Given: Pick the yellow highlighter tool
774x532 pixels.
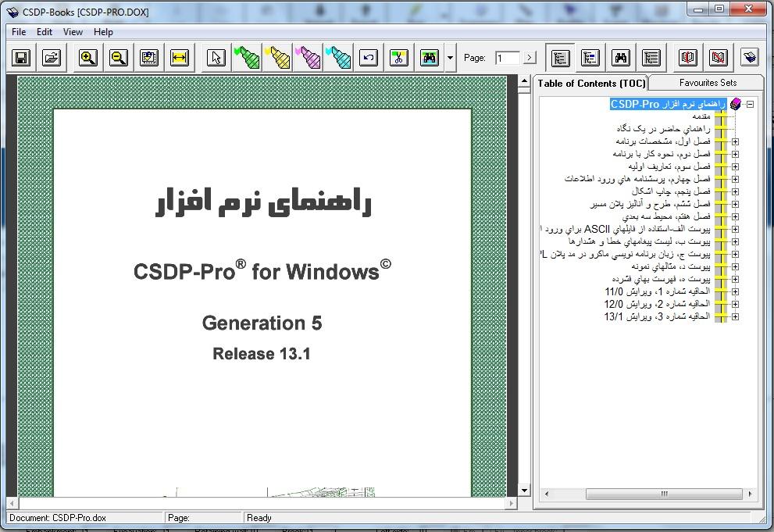Looking at the screenshot, I should pos(277,59).
